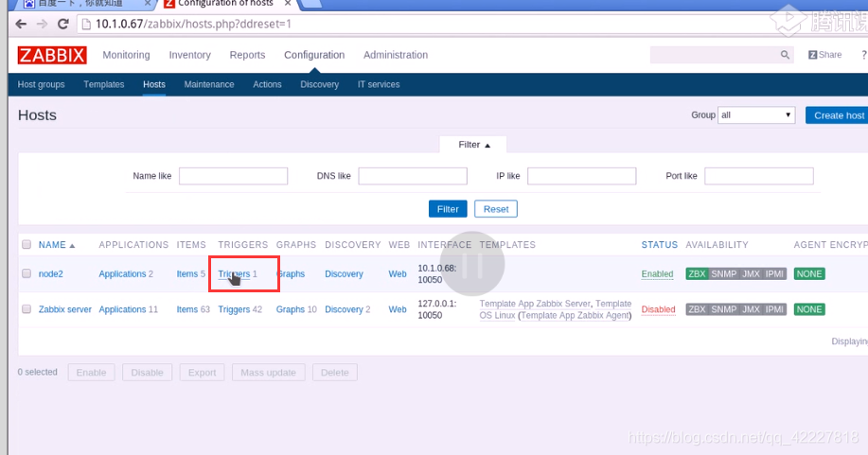868x455 pixels.
Task: Click the ZABBIX logo
Action: click(52, 55)
